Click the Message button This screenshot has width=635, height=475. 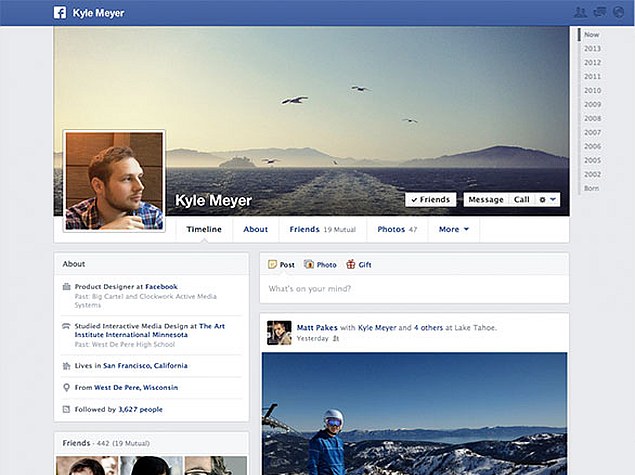[x=486, y=200]
